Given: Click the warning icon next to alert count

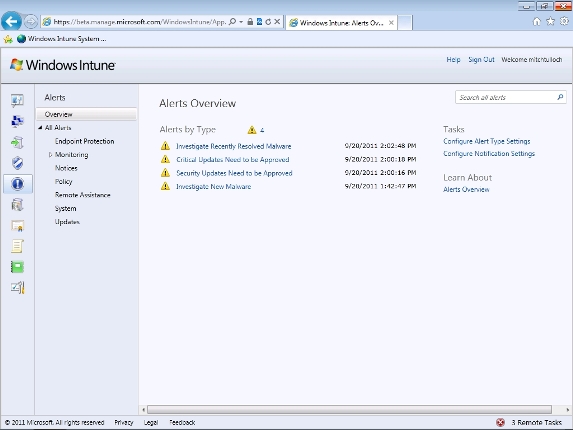Looking at the screenshot, I should coord(252,130).
